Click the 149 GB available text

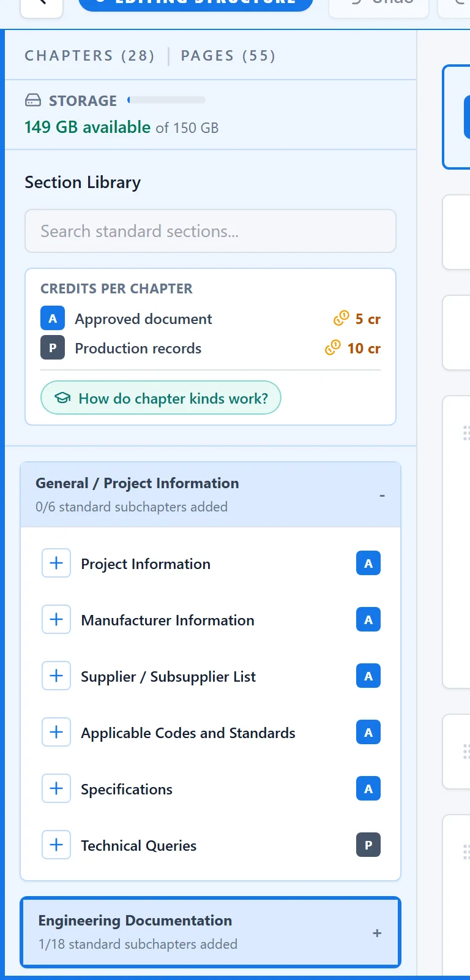coord(88,127)
